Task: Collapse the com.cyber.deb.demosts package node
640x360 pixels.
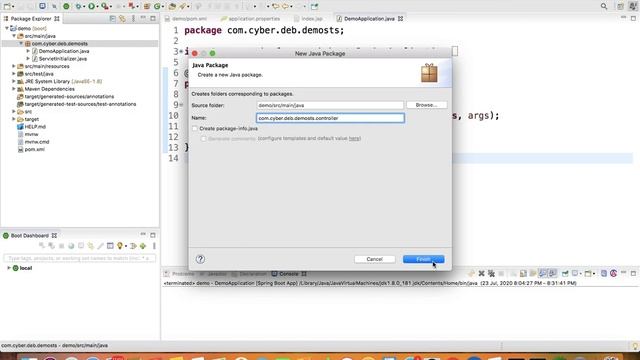Action: click(x=21, y=44)
